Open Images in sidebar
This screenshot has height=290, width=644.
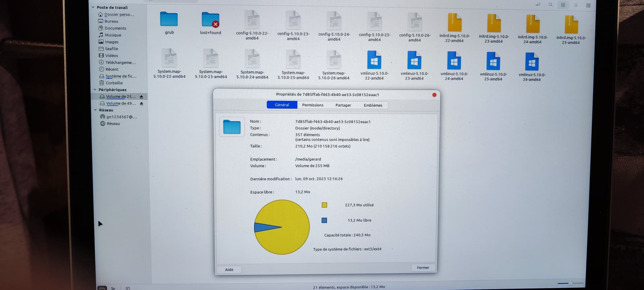(108, 42)
